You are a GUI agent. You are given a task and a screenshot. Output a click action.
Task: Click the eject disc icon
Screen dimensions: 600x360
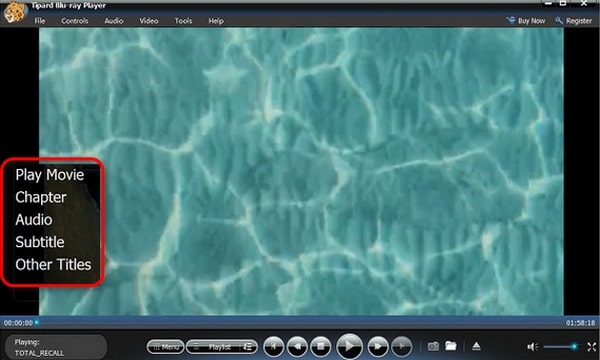[476, 346]
